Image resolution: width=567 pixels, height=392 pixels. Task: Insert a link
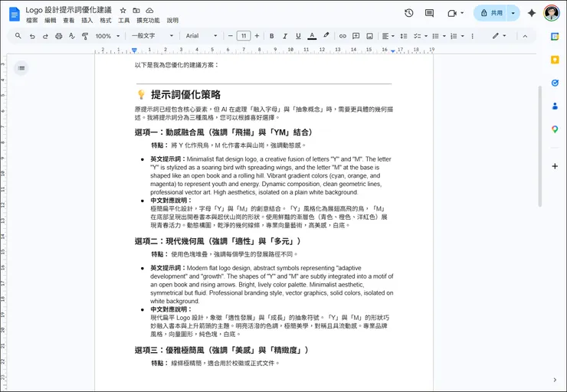(x=342, y=36)
